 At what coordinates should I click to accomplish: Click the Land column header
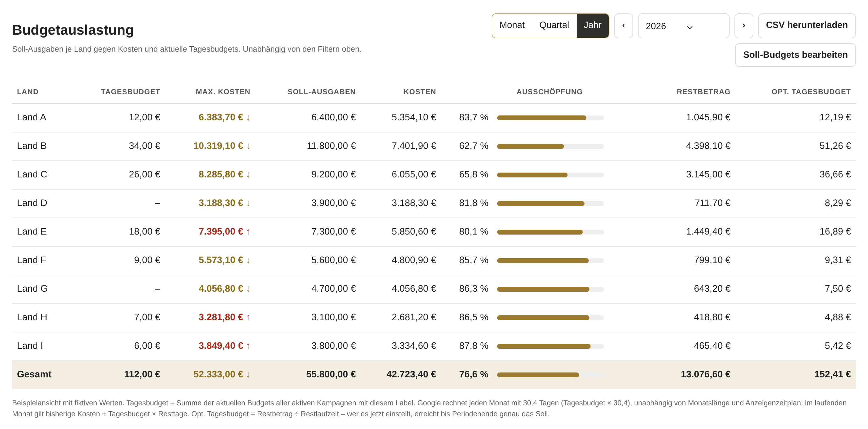point(28,92)
